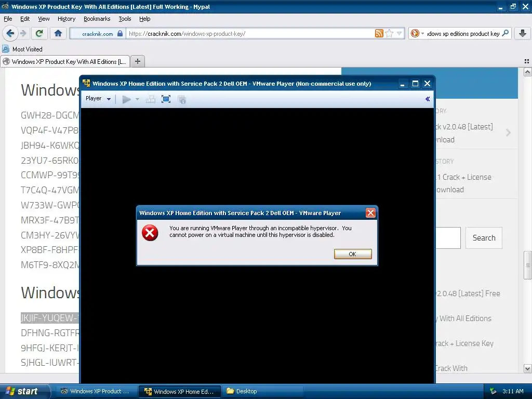532x399 pixels.
Task: Collapse the VMware toolbar with double chevron
Action: (428, 99)
